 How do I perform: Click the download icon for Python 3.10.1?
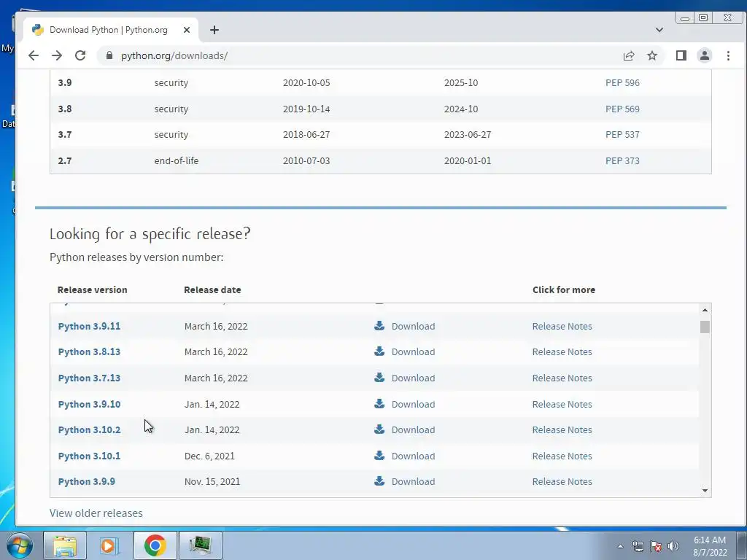[379, 456]
